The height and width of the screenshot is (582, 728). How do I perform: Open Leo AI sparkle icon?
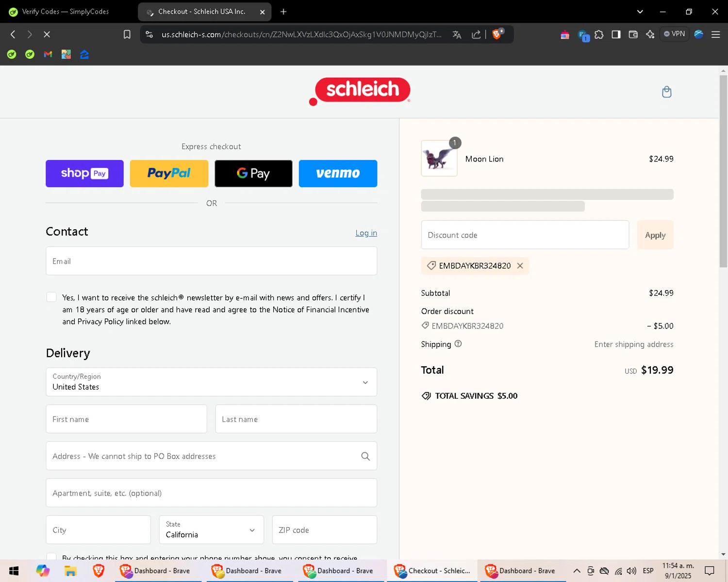650,34
